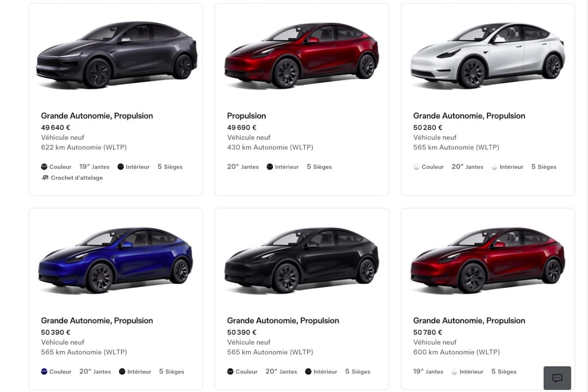
Task: Click the tow hitch icon on first card
Action: click(45, 178)
